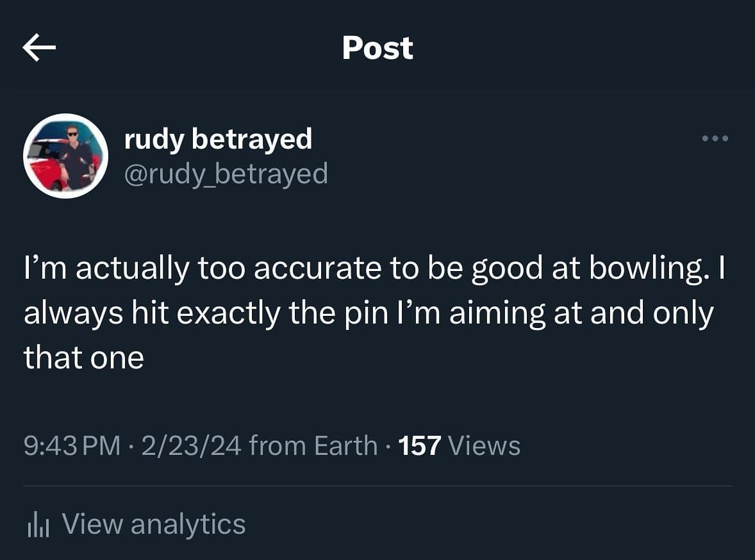
Task: Open rudy betrayed's profile picture
Action: point(66,156)
